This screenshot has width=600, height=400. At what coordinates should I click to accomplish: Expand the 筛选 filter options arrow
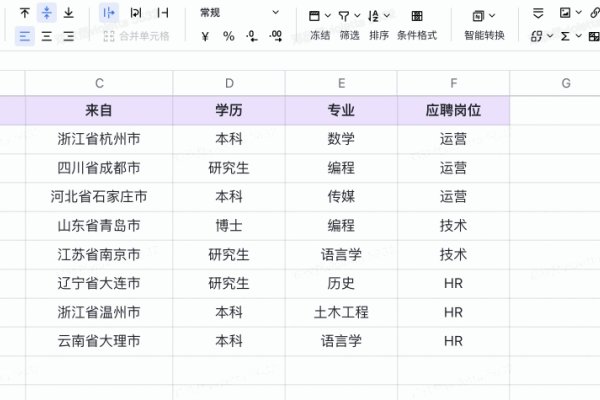click(357, 16)
